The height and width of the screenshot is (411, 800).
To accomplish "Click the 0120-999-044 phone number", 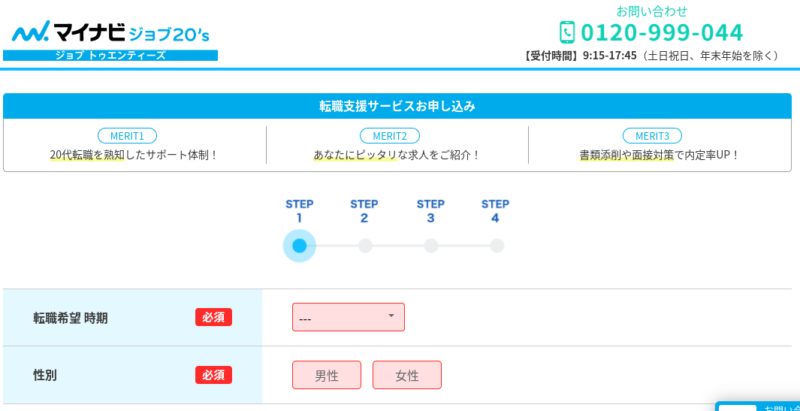I will pos(662,33).
